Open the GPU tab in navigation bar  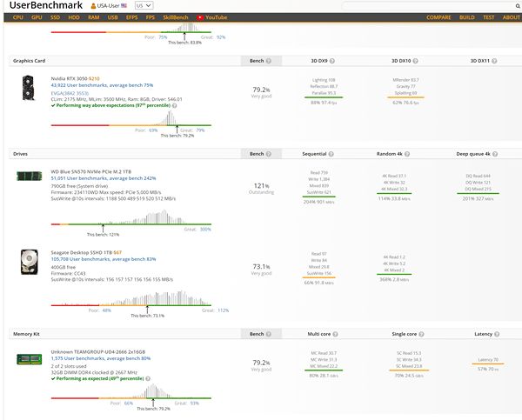[37, 17]
